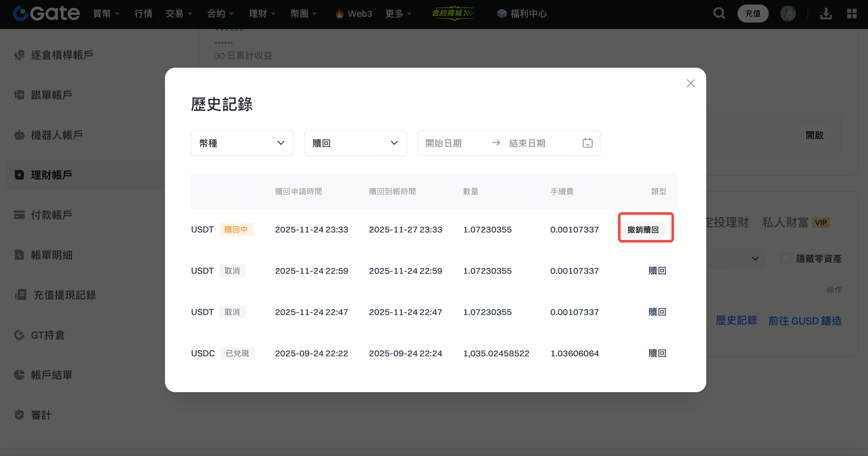Open 機器人帳戶 sidebar item

(x=57, y=135)
